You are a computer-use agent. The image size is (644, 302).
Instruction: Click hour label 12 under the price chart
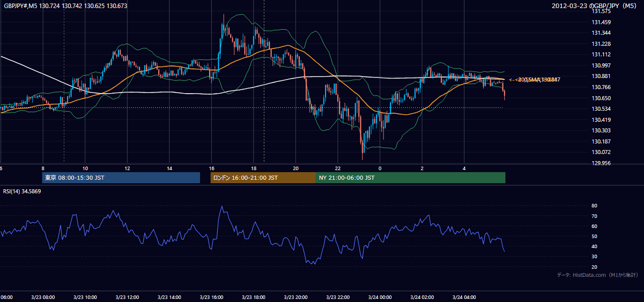tap(127, 168)
